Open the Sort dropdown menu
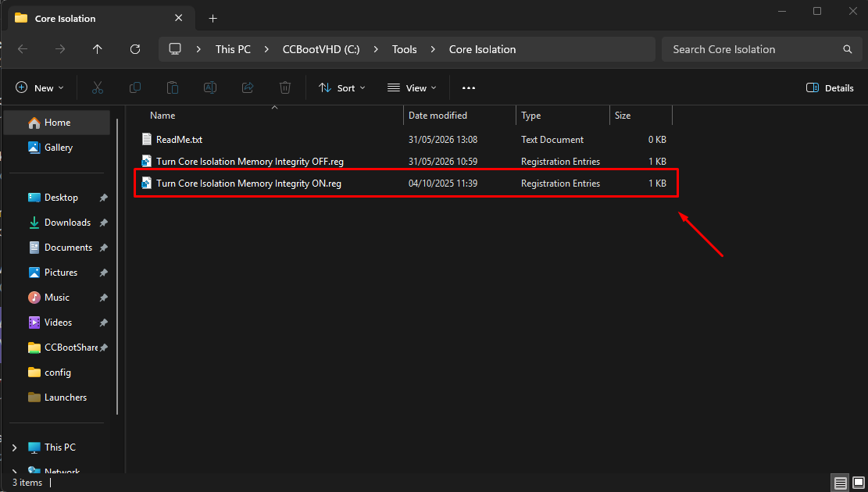The width and height of the screenshot is (868, 492). 342,88
